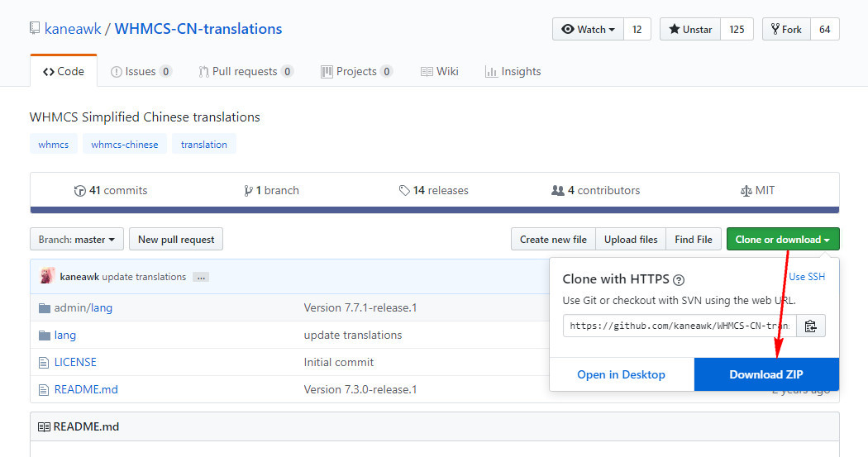Open the admin/lang folder icon
This screenshot has width=868, height=457.
click(45, 308)
